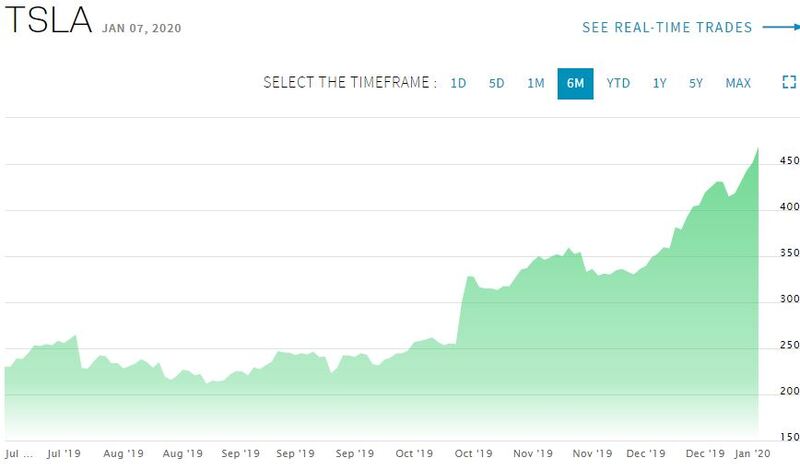
Task: Select the MAX timeframe
Action: click(x=738, y=83)
